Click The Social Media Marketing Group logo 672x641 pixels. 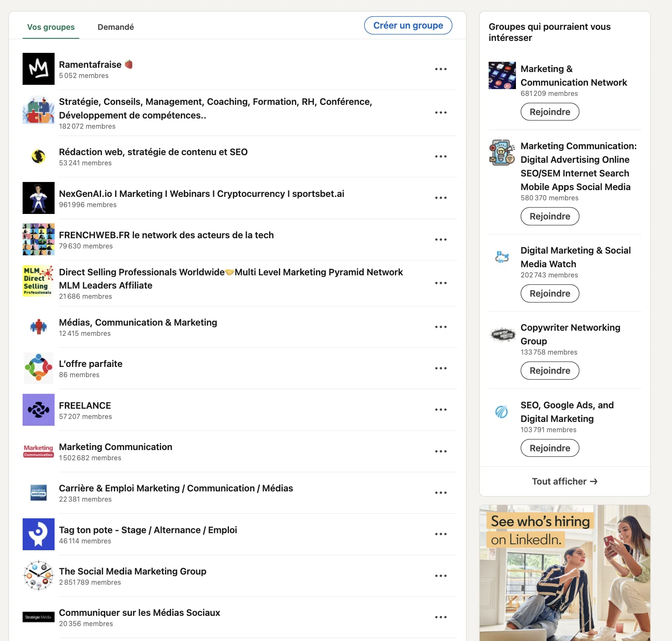click(x=38, y=575)
